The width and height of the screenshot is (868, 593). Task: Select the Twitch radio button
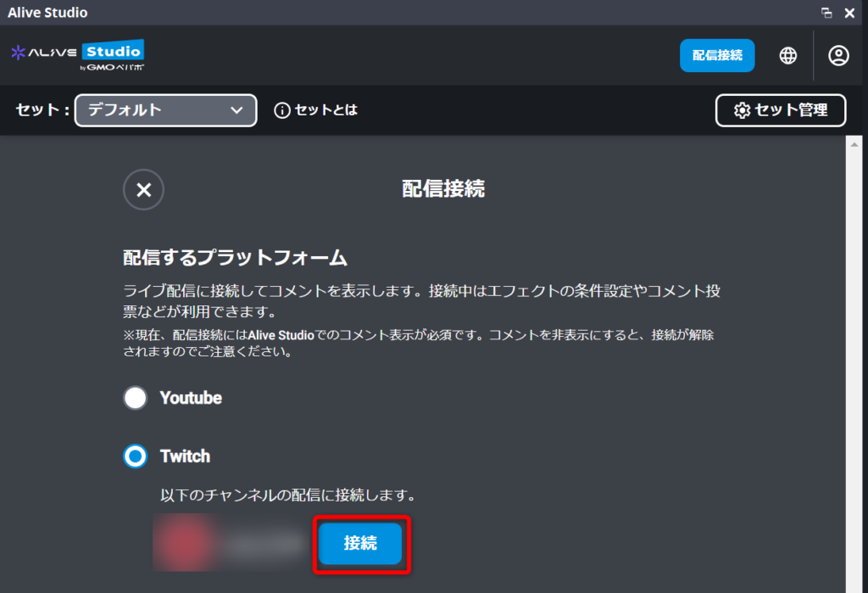coord(136,456)
